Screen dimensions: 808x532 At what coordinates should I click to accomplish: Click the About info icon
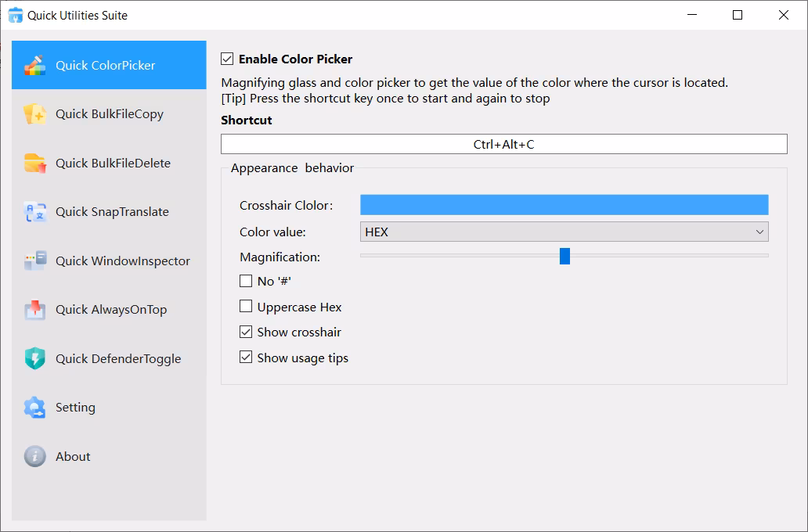pos(34,456)
